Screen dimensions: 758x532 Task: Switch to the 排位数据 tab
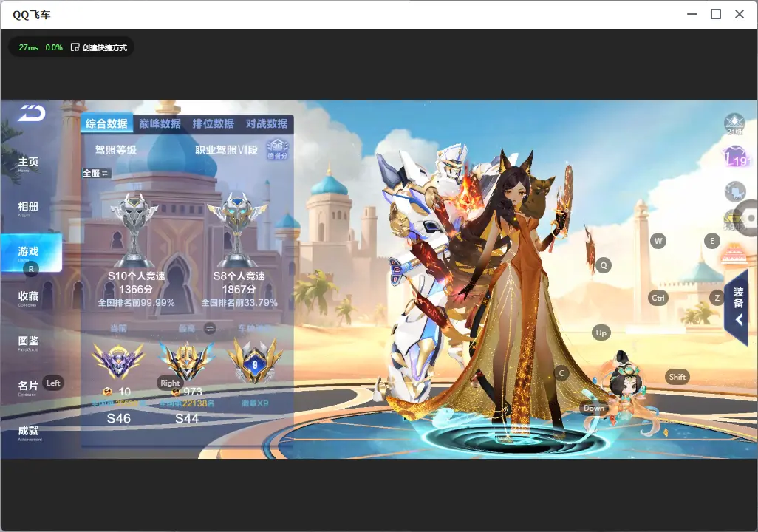tap(214, 124)
